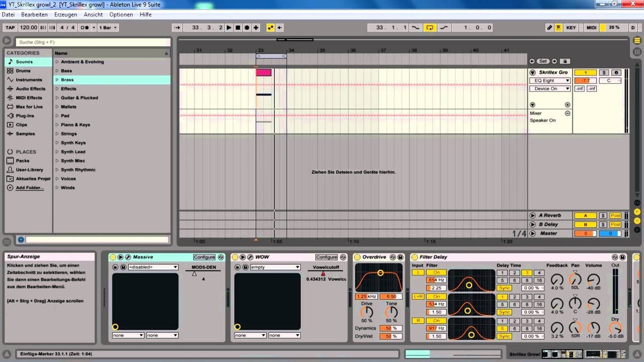Arm the Skrillex Gro track for recording

616,73
